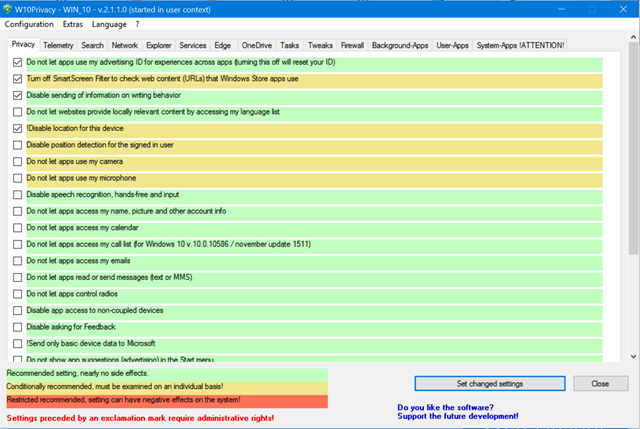The image size is (640, 429).
Task: Click the Set changed settings button
Action: [x=490, y=384]
